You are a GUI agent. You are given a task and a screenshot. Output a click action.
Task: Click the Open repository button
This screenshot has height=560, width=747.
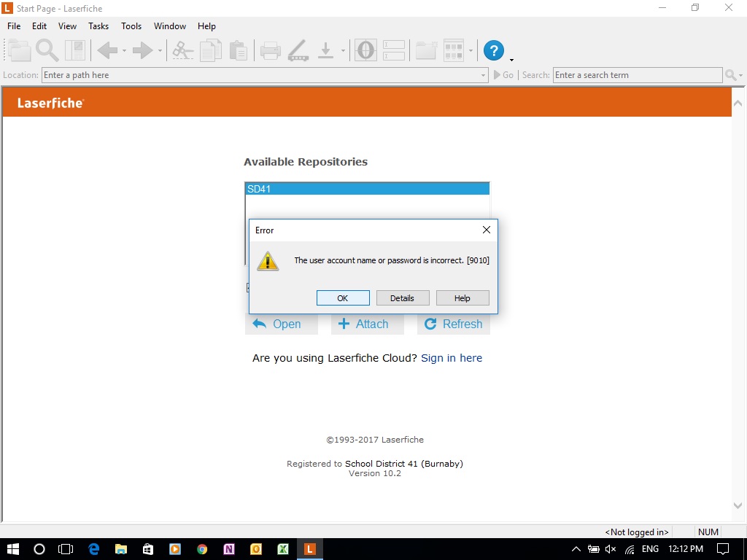click(281, 324)
